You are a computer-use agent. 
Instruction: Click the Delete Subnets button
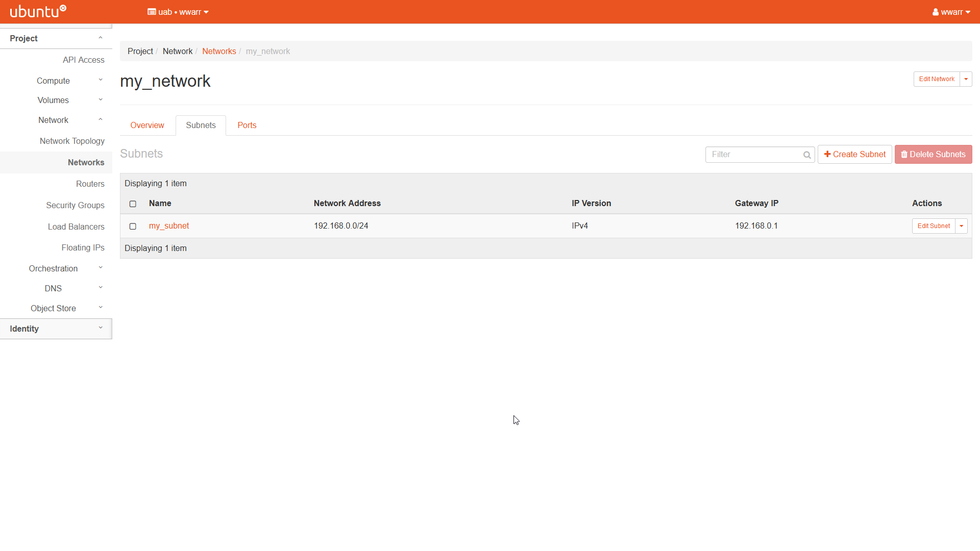click(x=933, y=155)
